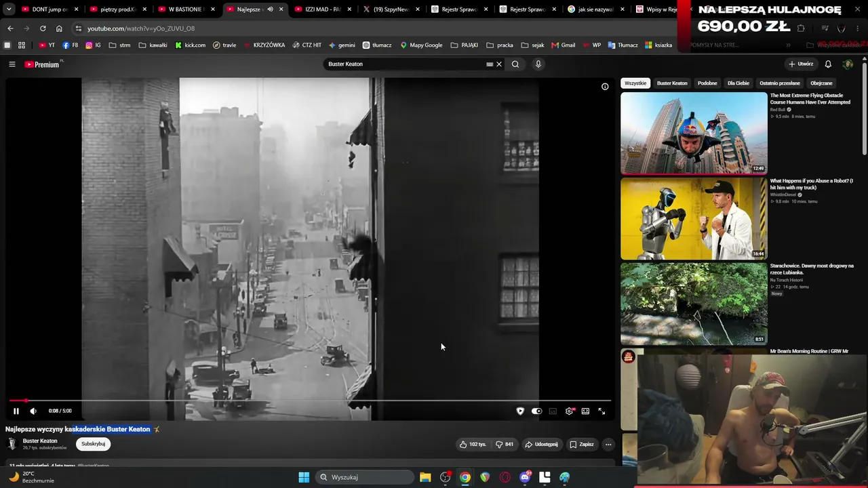The height and width of the screenshot is (488, 868).
Task: Open the robot abuse video thumbnail
Action: (694, 218)
